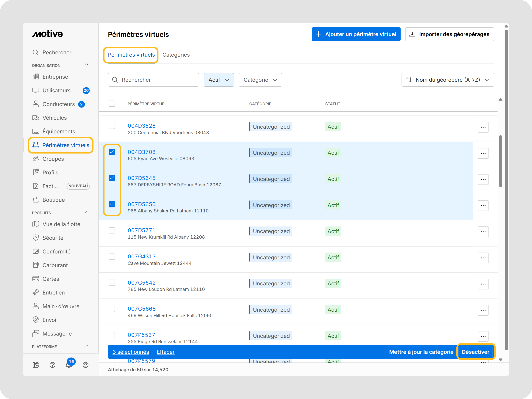Tick the select-all header checkbox
The width and height of the screenshot is (532, 399).
coord(112,104)
